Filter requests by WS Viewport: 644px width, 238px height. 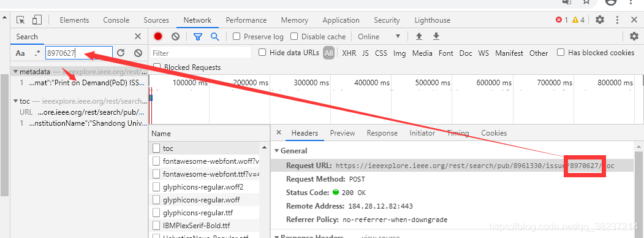[483, 53]
